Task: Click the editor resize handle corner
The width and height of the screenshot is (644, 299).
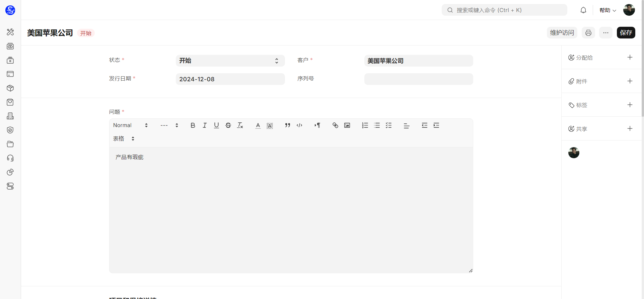Action: (471, 271)
